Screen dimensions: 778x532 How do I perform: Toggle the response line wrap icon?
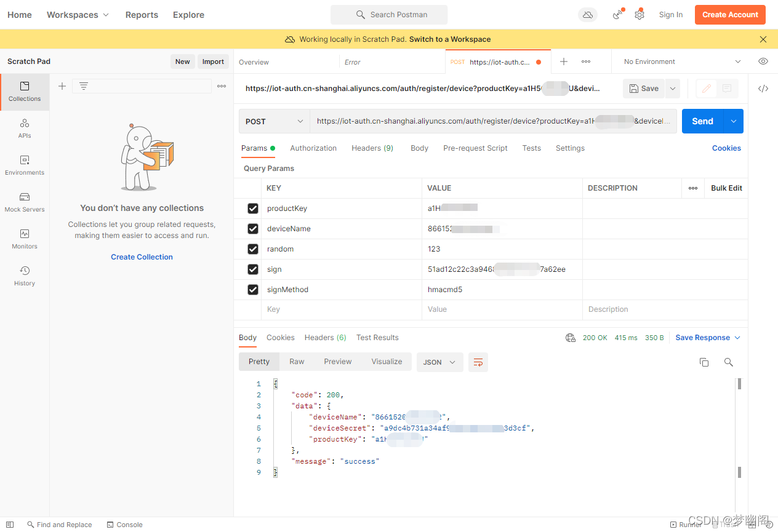click(x=478, y=362)
